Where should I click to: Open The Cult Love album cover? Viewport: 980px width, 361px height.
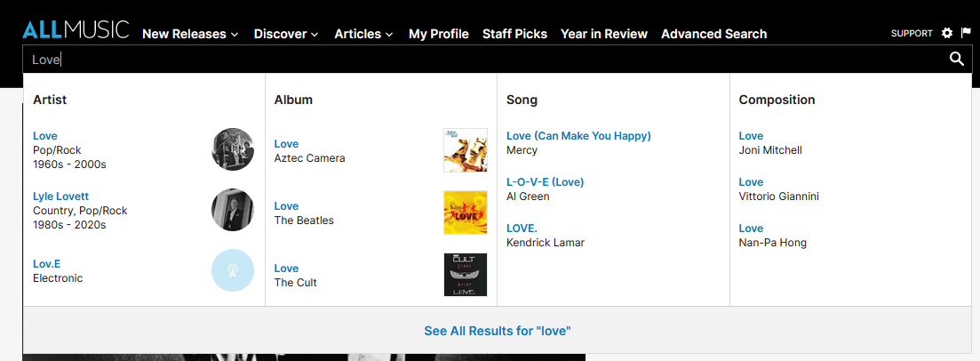click(466, 275)
